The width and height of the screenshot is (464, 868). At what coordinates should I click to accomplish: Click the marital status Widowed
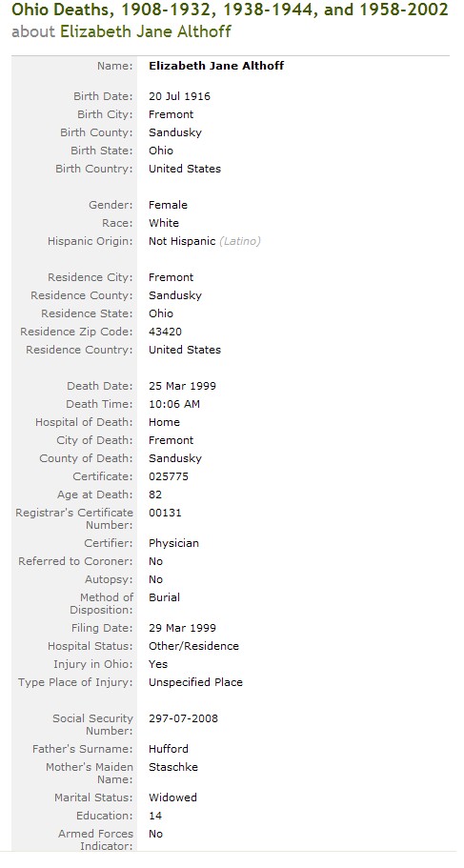point(172,798)
